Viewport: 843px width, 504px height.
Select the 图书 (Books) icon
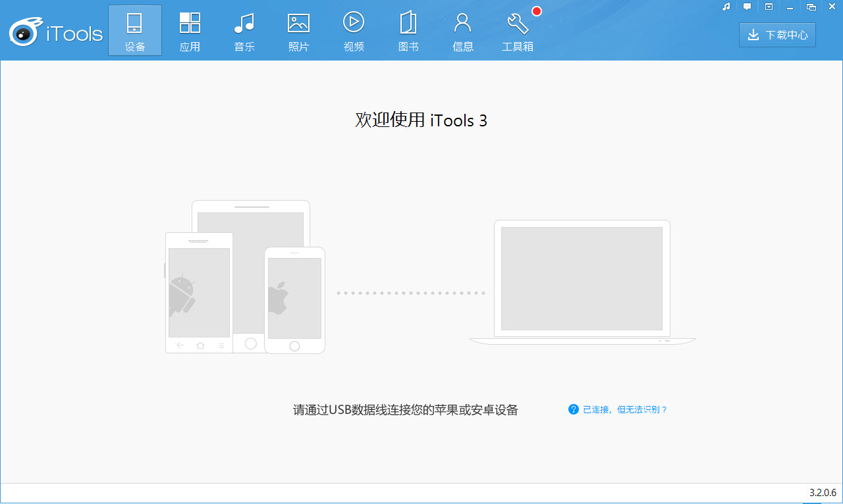[408, 30]
